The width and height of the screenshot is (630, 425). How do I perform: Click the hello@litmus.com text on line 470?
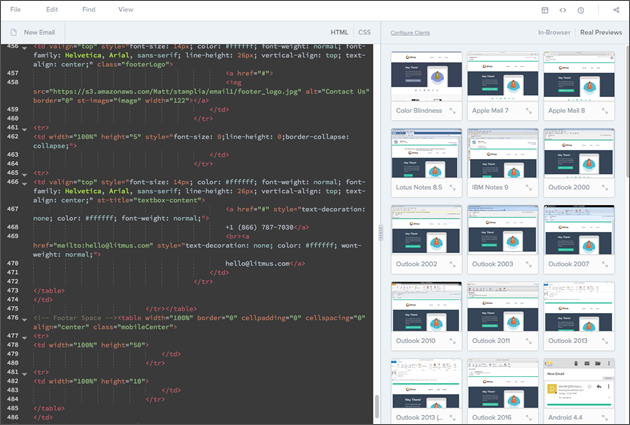[257, 264]
